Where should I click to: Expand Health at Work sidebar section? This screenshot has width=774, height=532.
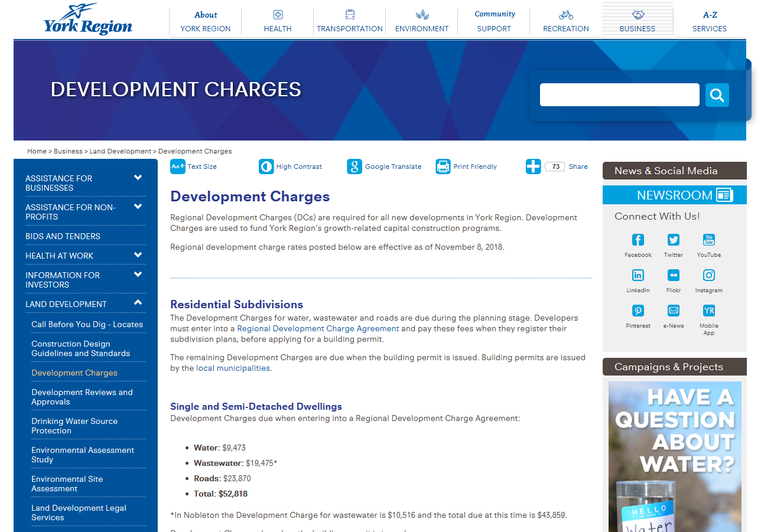[x=138, y=255]
